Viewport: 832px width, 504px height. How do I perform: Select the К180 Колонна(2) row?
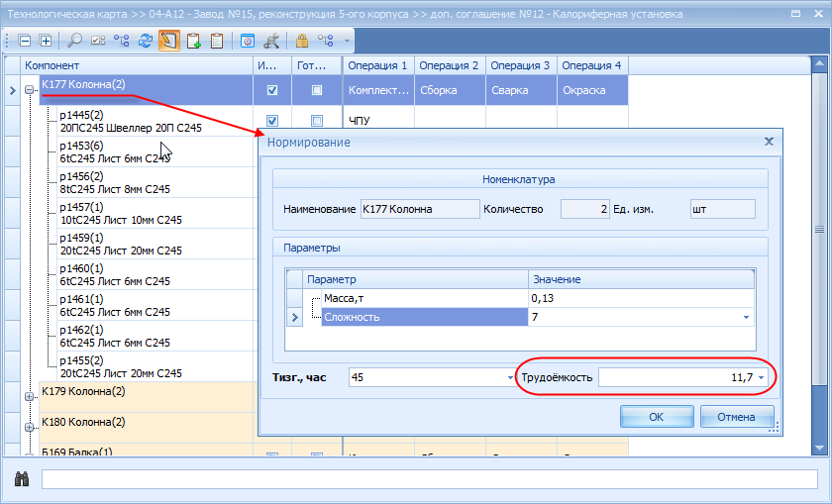point(146,428)
